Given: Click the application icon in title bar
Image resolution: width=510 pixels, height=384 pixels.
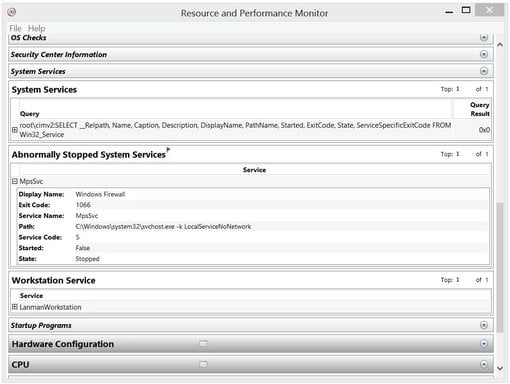Looking at the screenshot, I should (x=12, y=12).
